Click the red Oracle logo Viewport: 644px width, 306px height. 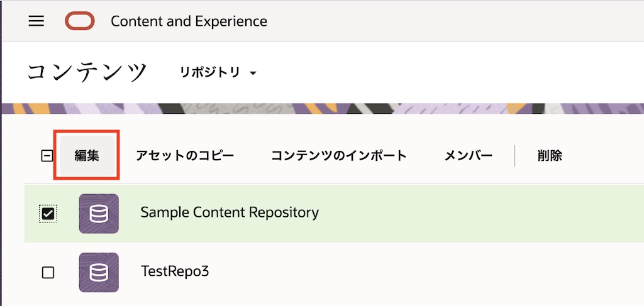(79, 21)
